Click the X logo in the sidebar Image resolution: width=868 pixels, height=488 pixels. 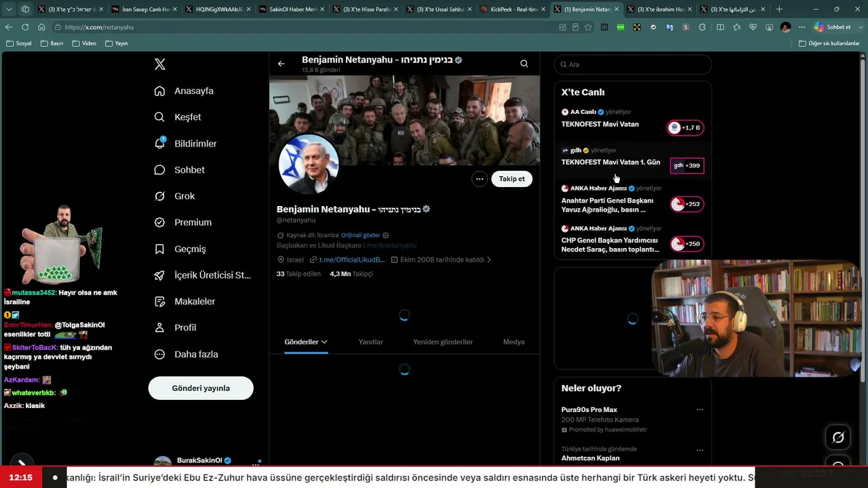click(160, 64)
